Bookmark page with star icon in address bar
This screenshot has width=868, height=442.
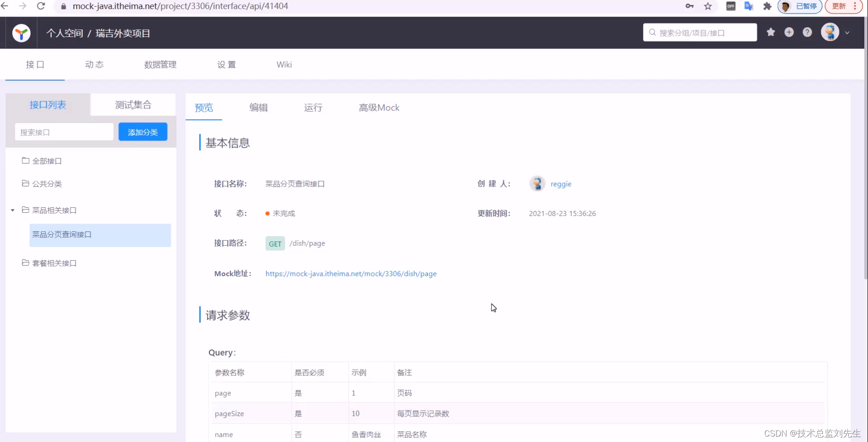tap(708, 6)
